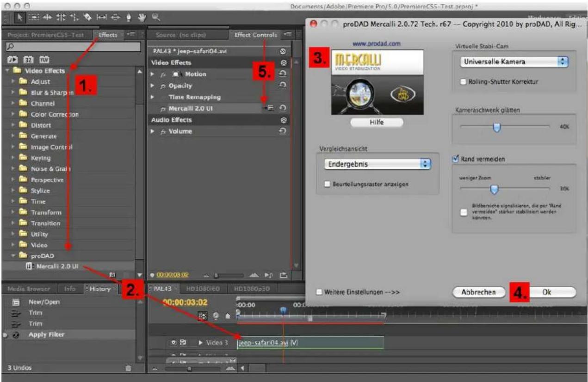This screenshot has width=588, height=382.
Task: Expand the Adjust effects folder
Action: click(x=14, y=82)
